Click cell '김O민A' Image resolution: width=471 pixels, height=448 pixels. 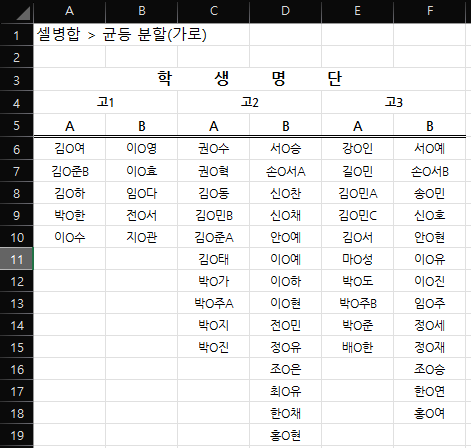coord(358,193)
